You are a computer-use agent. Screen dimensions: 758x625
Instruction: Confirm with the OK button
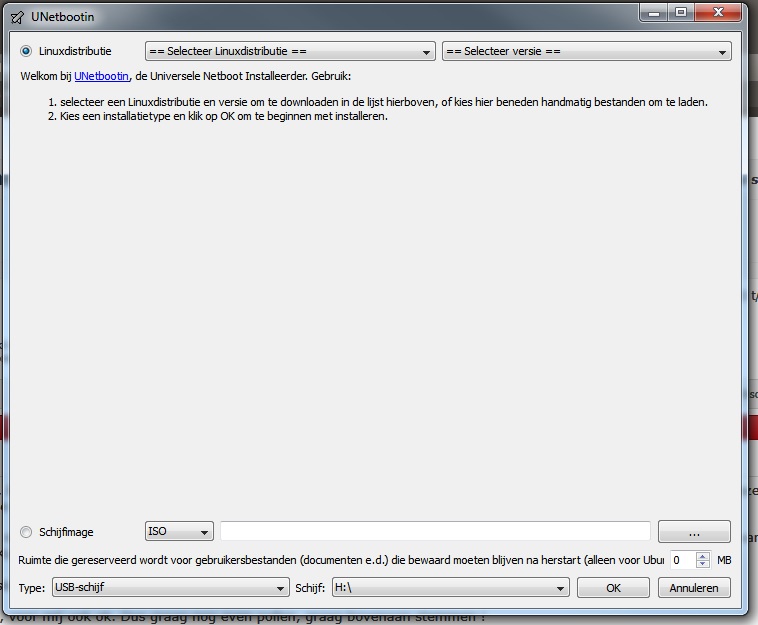tap(613, 588)
